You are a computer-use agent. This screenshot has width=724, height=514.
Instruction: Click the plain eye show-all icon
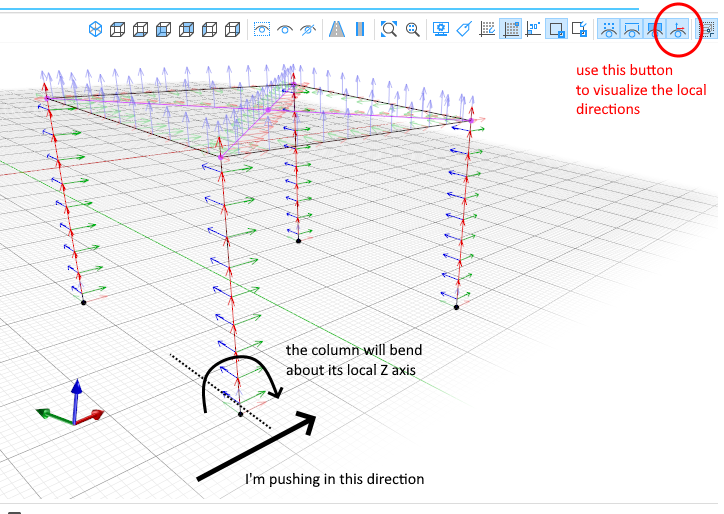[x=285, y=30]
